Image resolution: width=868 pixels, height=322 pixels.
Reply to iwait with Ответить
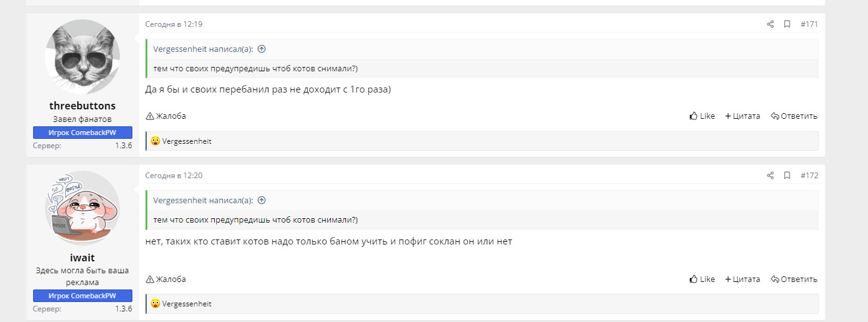click(x=794, y=279)
